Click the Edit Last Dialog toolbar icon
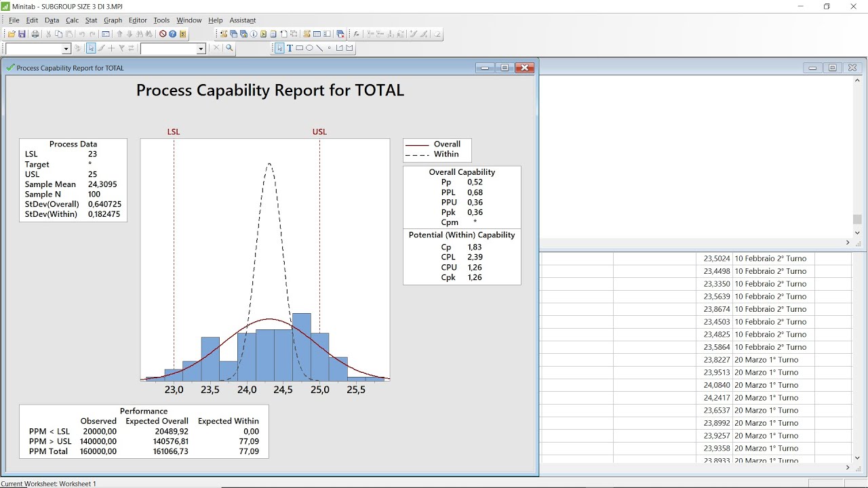 [x=106, y=34]
